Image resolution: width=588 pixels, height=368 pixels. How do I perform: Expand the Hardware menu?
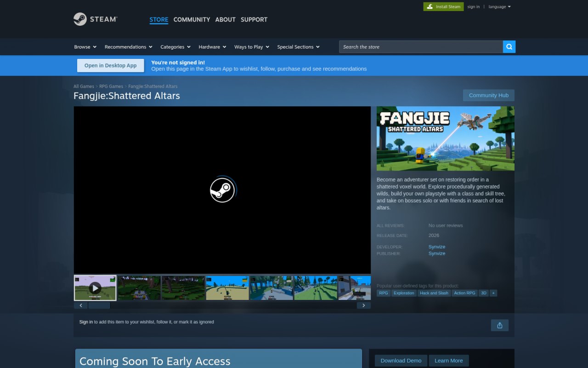[212, 47]
